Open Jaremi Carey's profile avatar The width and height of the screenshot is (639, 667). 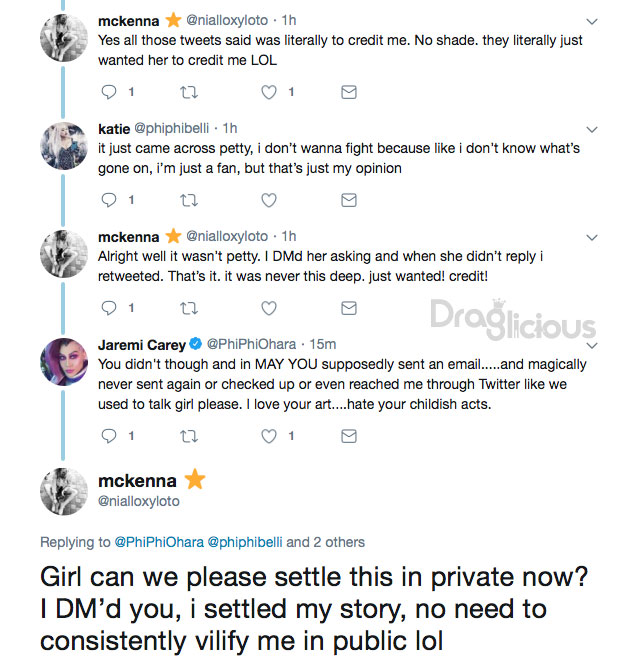(x=64, y=362)
